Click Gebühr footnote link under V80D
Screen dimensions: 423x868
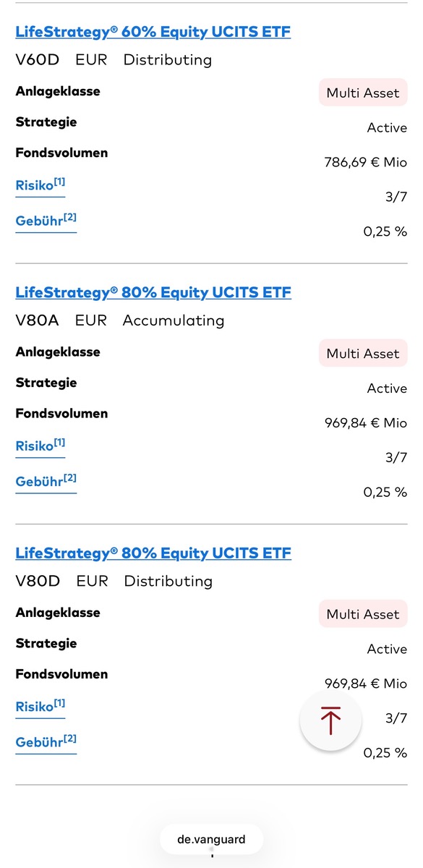click(x=46, y=742)
